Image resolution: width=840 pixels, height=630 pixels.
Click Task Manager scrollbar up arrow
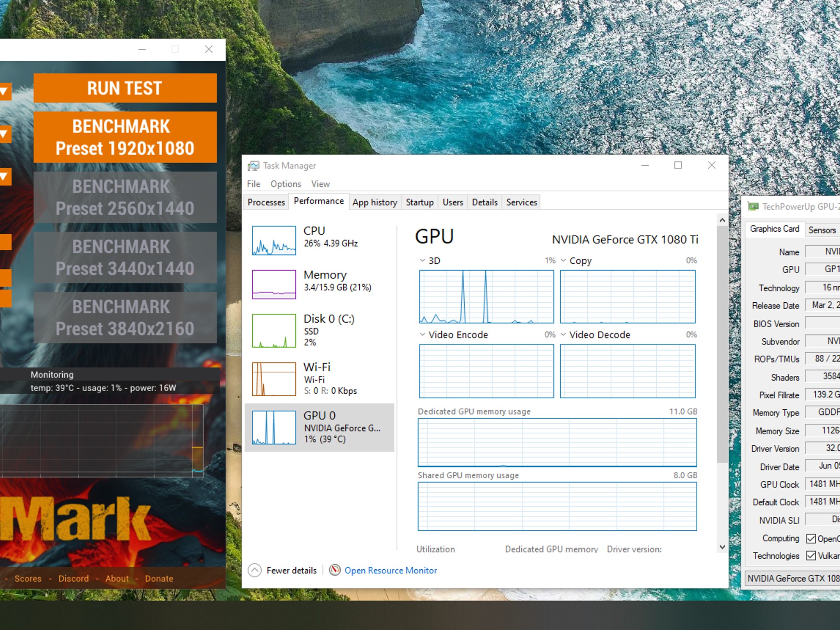(x=722, y=220)
